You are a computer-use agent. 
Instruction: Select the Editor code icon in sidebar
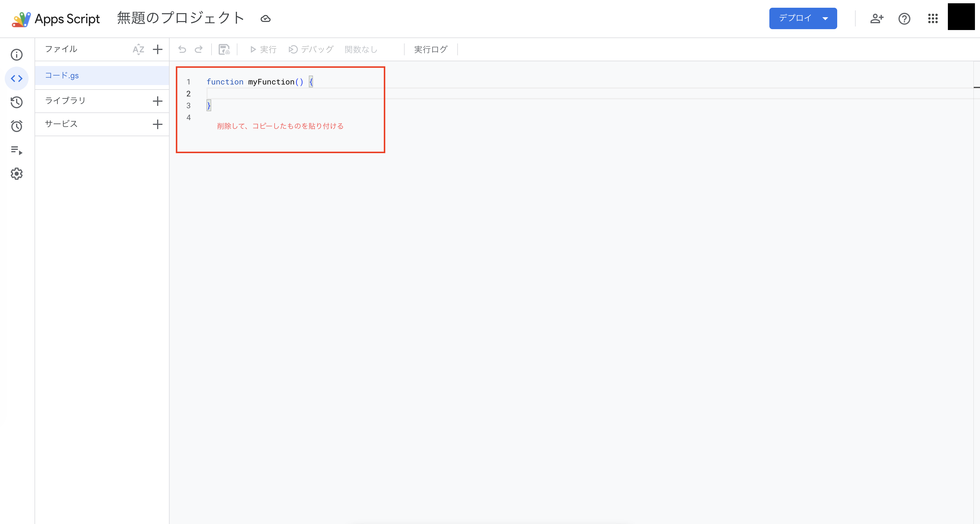point(17,79)
